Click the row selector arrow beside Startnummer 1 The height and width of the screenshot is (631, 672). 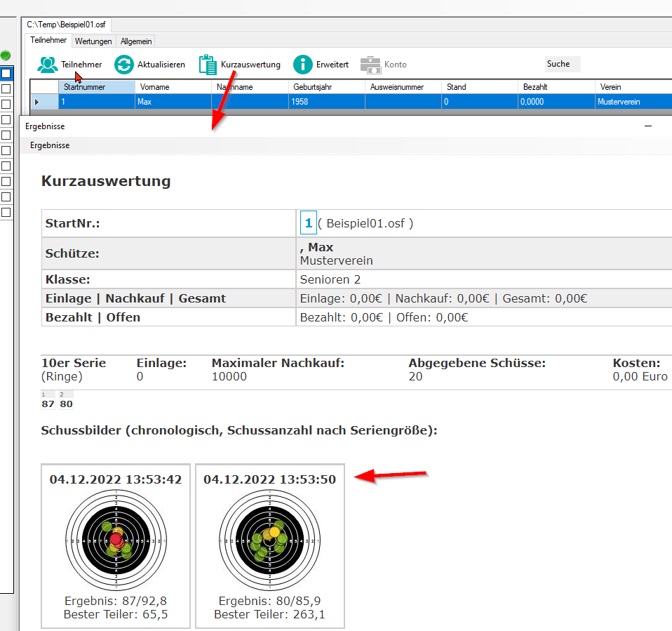click(x=36, y=102)
